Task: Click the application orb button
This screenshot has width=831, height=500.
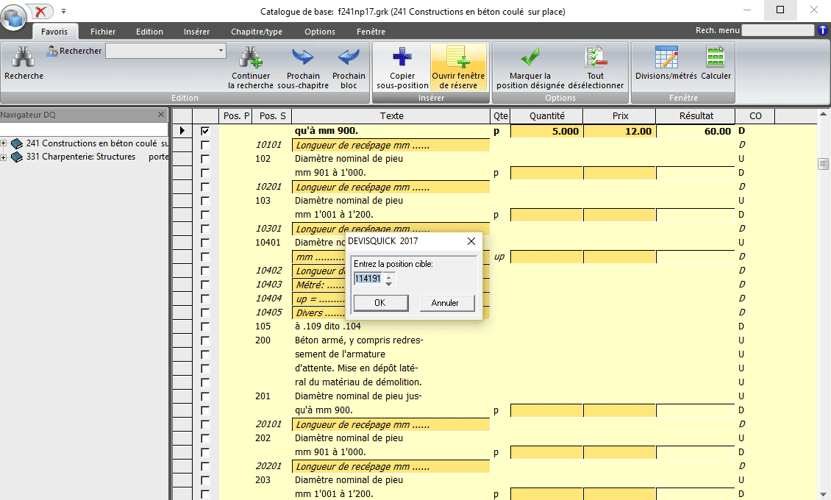Action: coord(14,17)
